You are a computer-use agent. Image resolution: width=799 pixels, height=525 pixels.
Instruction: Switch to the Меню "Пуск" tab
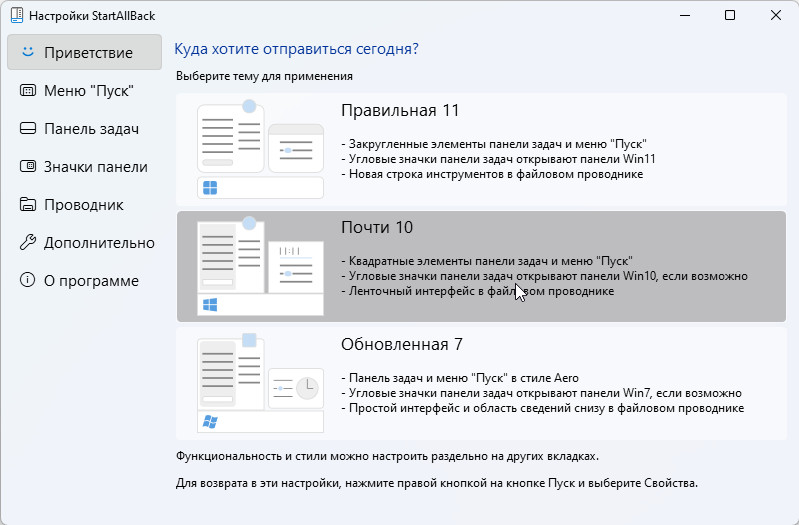(x=85, y=90)
